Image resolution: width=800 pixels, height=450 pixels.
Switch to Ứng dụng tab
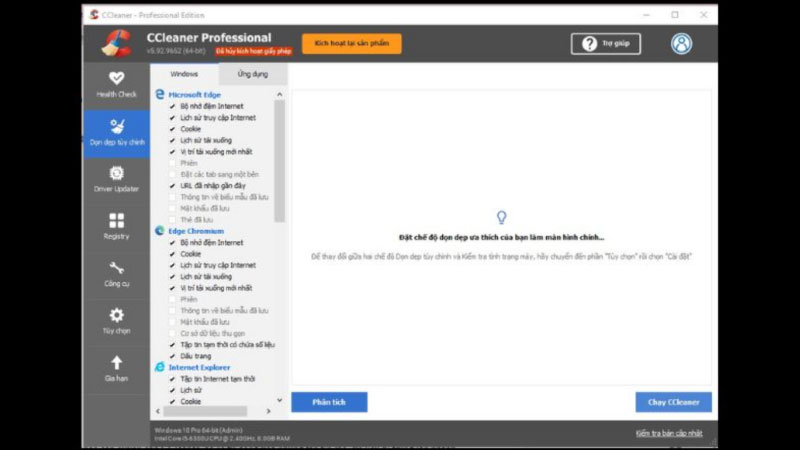253,74
